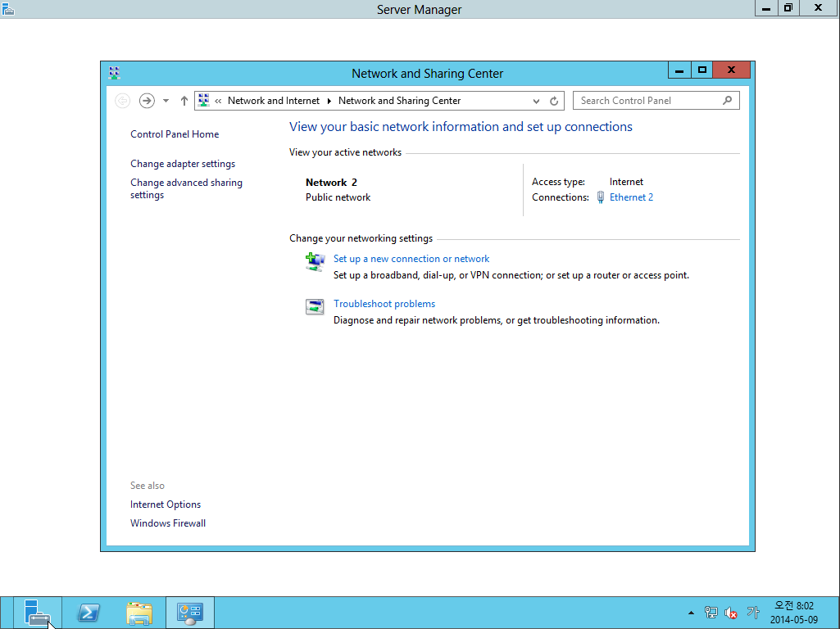Image resolution: width=840 pixels, height=629 pixels.
Task: Open Change adapter settings
Action: click(x=183, y=164)
